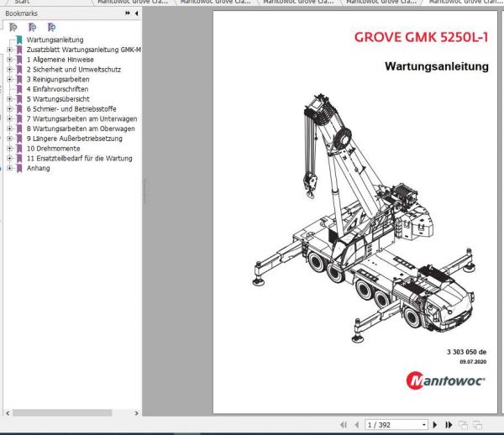Expand the 6 Schmier- und Betriebsstoffe bookmark

click(x=9, y=109)
